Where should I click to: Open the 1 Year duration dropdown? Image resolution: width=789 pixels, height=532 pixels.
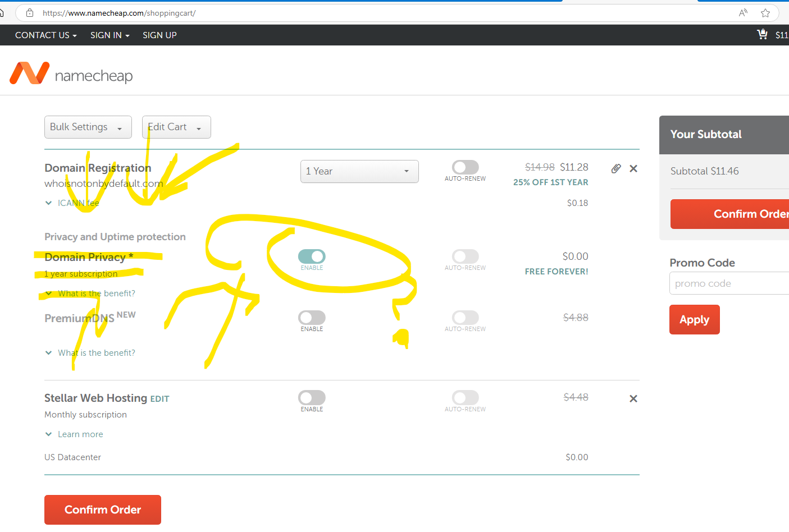[x=359, y=171]
